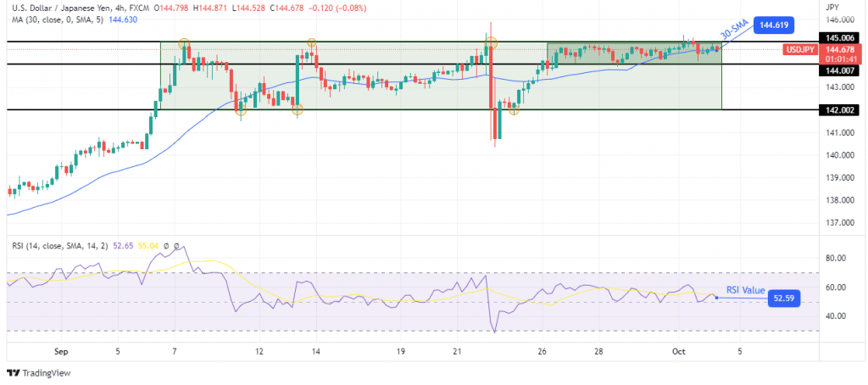Click the RSI axis level 60.00

click(x=835, y=287)
